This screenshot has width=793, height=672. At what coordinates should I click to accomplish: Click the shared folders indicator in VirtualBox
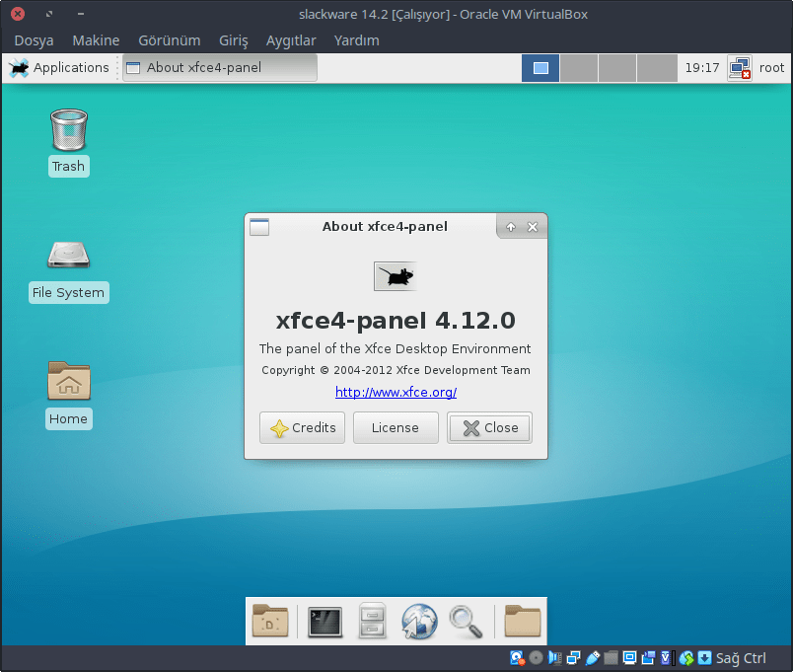pyautogui.click(x=611, y=658)
